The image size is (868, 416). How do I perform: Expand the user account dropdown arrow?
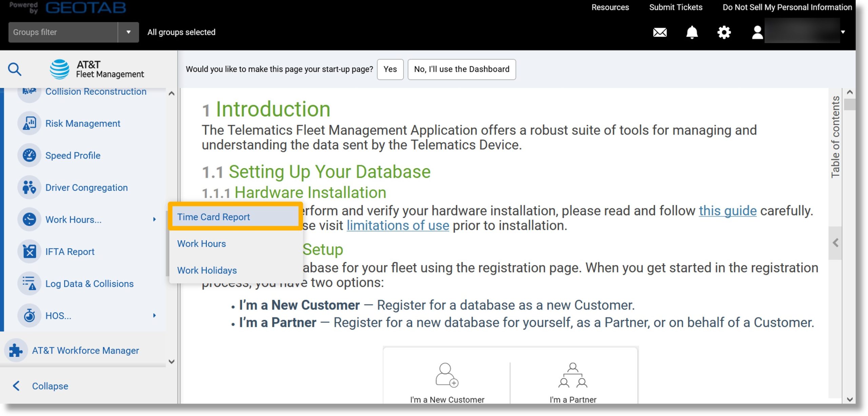pos(843,32)
